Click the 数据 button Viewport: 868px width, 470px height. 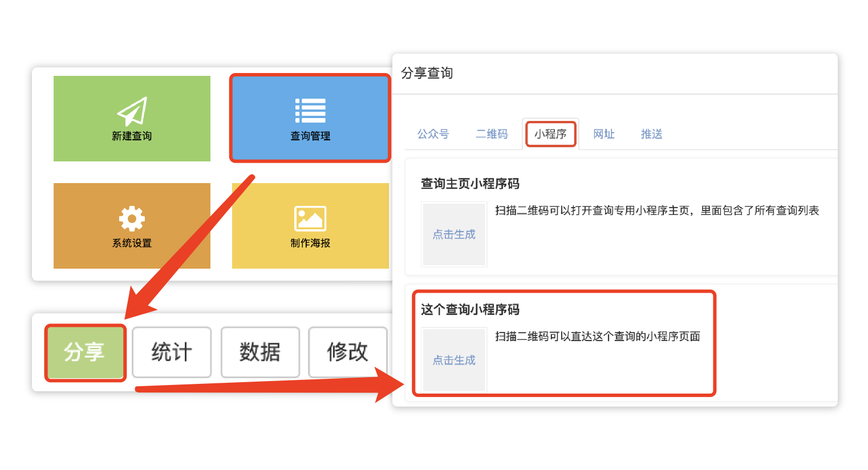(x=260, y=352)
